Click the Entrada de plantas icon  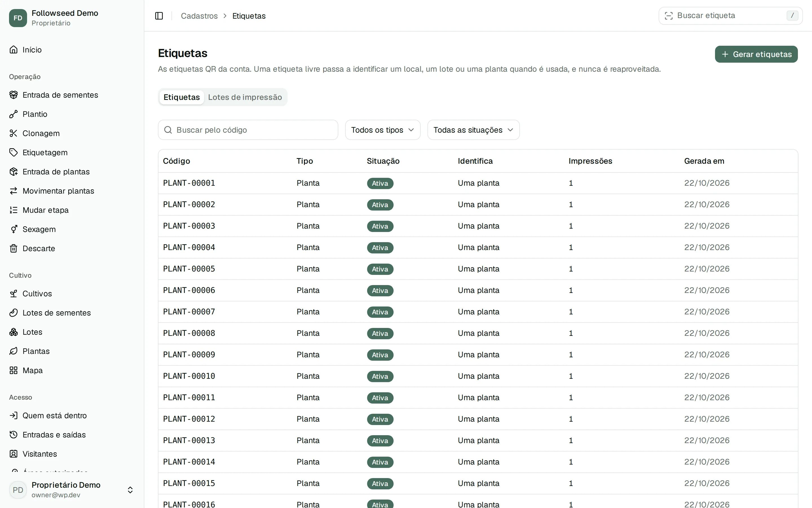[x=14, y=172]
